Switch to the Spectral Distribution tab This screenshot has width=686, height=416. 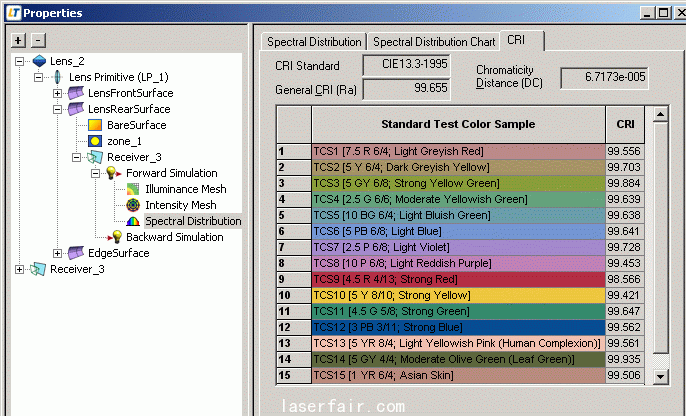(313, 42)
